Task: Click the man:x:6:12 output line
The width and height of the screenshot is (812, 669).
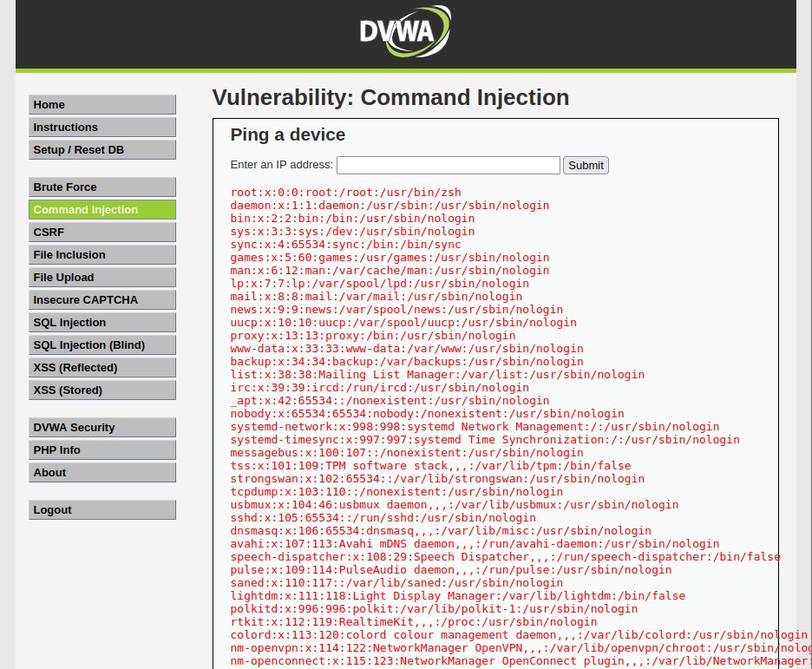Action: (x=390, y=271)
